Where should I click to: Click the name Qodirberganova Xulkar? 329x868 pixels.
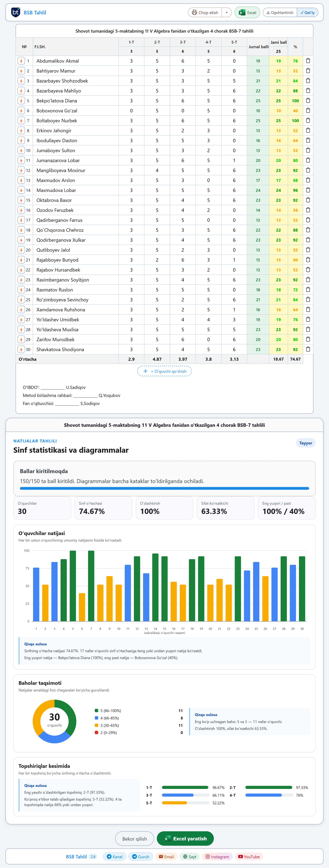[x=61, y=240]
